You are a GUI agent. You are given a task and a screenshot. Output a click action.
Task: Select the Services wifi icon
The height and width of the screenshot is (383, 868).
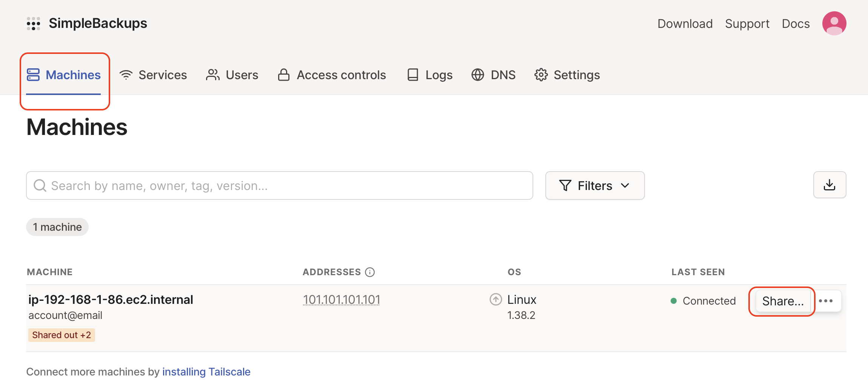point(126,75)
